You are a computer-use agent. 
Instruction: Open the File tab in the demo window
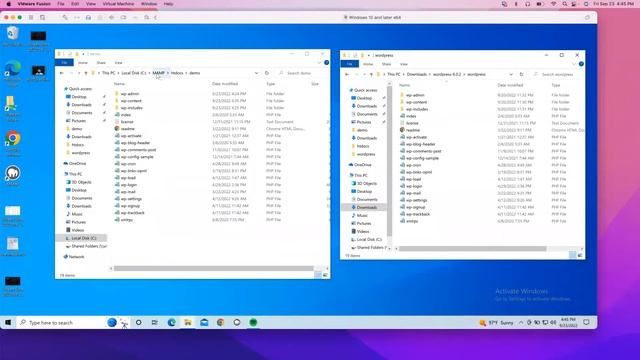pyautogui.click(x=64, y=62)
